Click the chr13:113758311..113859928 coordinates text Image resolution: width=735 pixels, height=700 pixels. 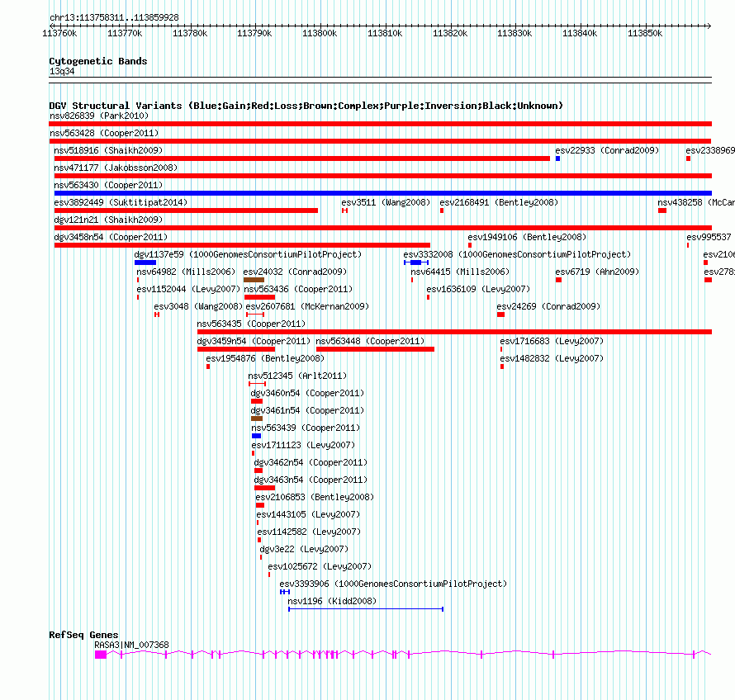pos(114,17)
